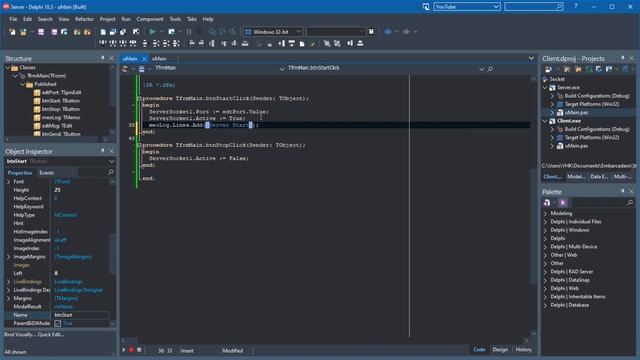
Task: Click the search icon at the right of the editor navigation bar
Action: 490,69
